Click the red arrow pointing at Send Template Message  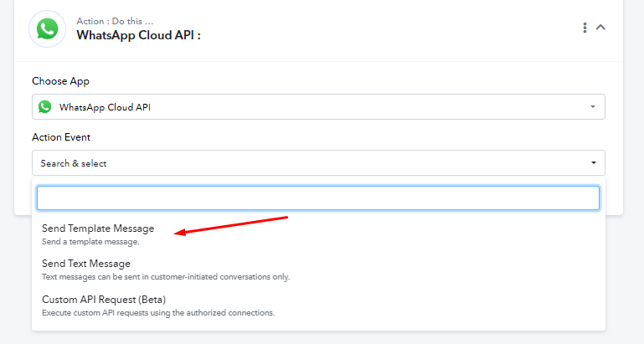[231, 226]
